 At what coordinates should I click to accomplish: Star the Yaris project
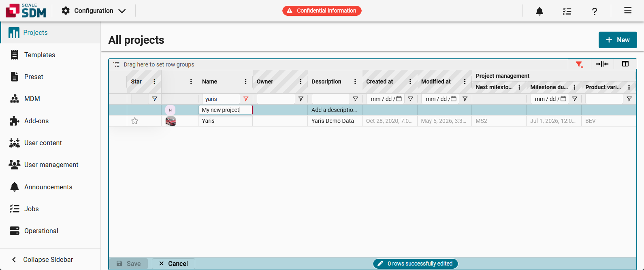pyautogui.click(x=135, y=121)
